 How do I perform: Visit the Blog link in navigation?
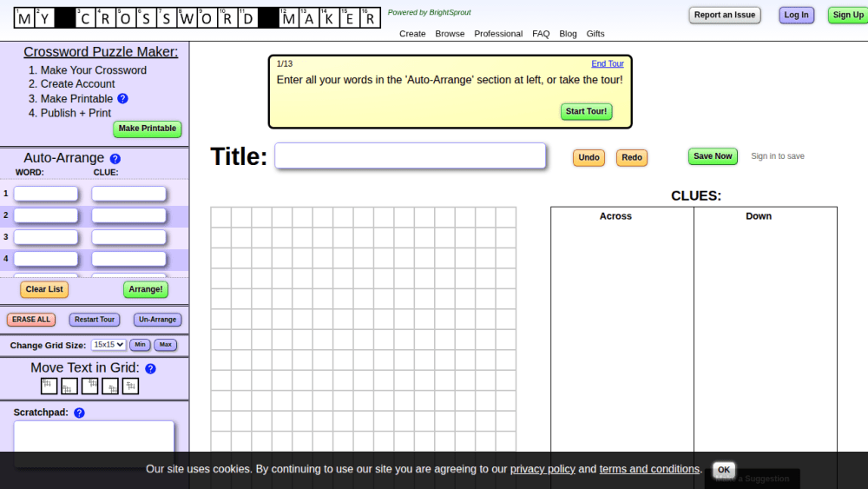pyautogui.click(x=568, y=34)
